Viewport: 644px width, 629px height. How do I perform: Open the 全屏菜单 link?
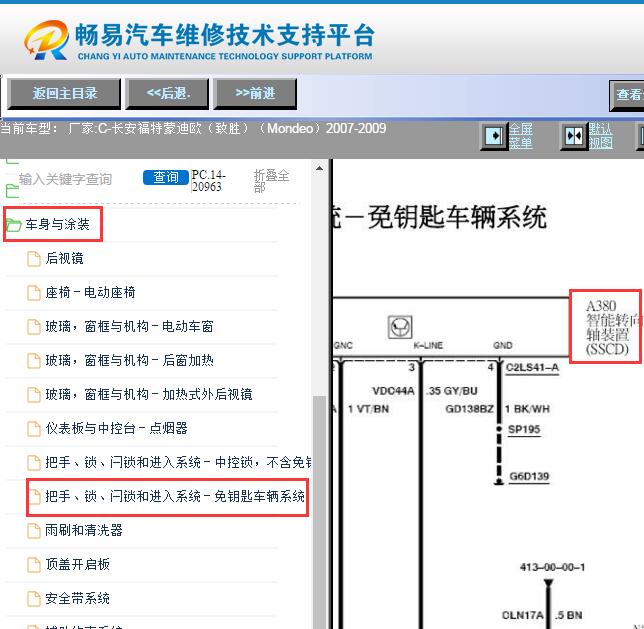pos(520,136)
